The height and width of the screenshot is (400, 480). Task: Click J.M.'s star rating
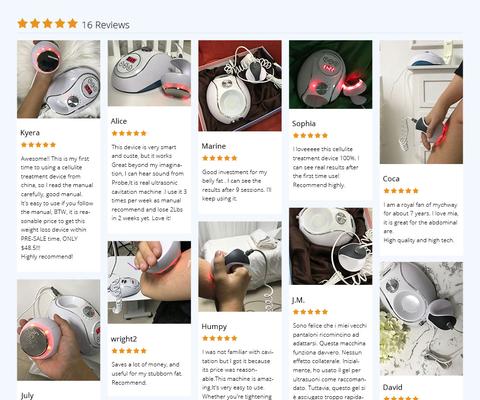310,312
